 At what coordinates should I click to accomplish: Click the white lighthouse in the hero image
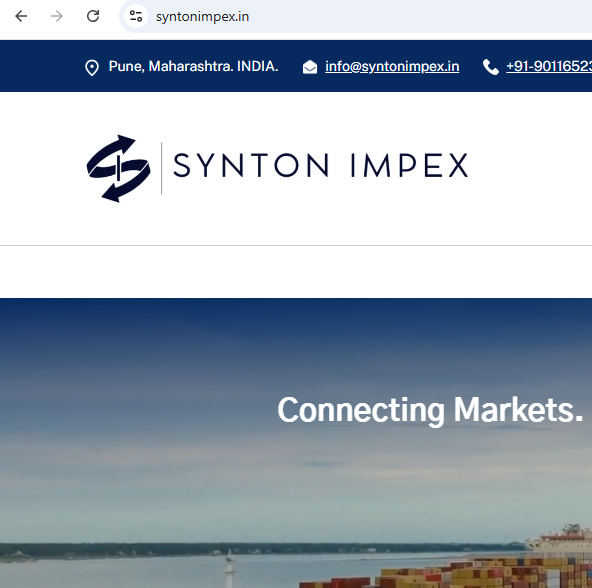229,567
